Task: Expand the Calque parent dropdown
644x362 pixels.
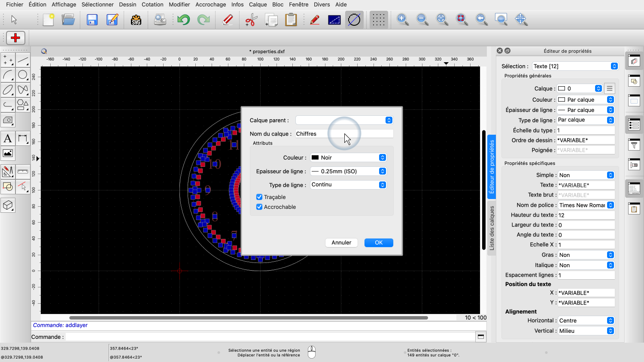Action: pyautogui.click(x=344, y=121)
